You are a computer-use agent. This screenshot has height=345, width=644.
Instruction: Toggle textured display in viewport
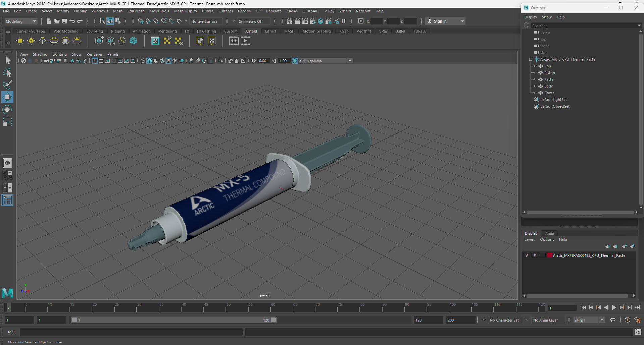click(x=168, y=61)
